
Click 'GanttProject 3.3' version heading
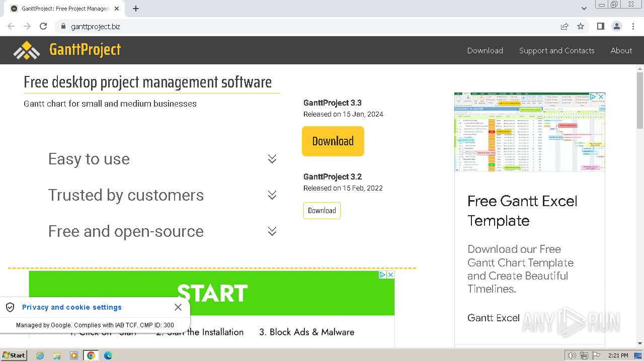[x=333, y=103]
